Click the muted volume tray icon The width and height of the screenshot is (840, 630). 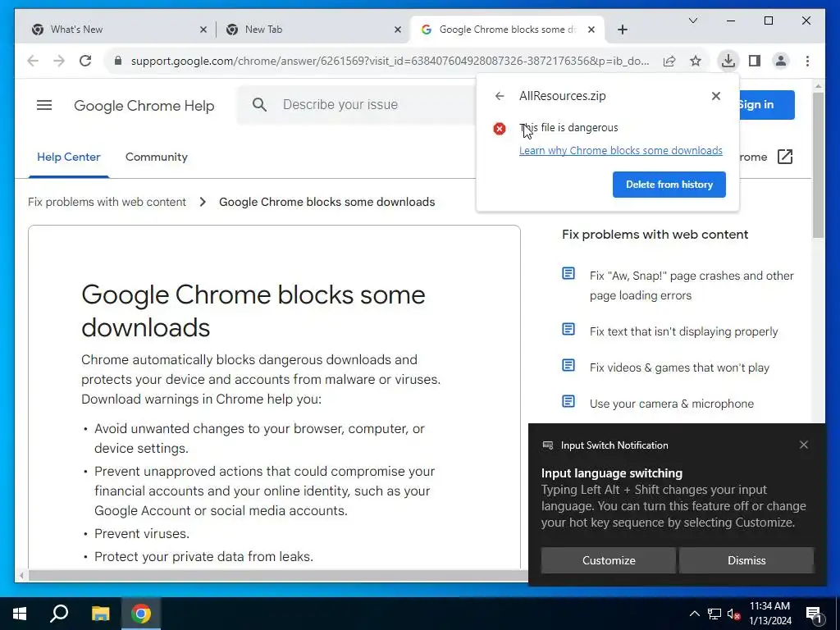click(x=733, y=614)
